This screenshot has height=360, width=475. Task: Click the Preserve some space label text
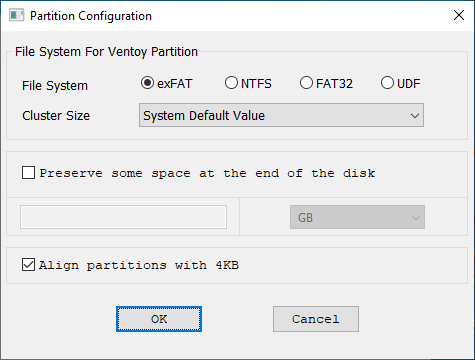tap(207, 173)
